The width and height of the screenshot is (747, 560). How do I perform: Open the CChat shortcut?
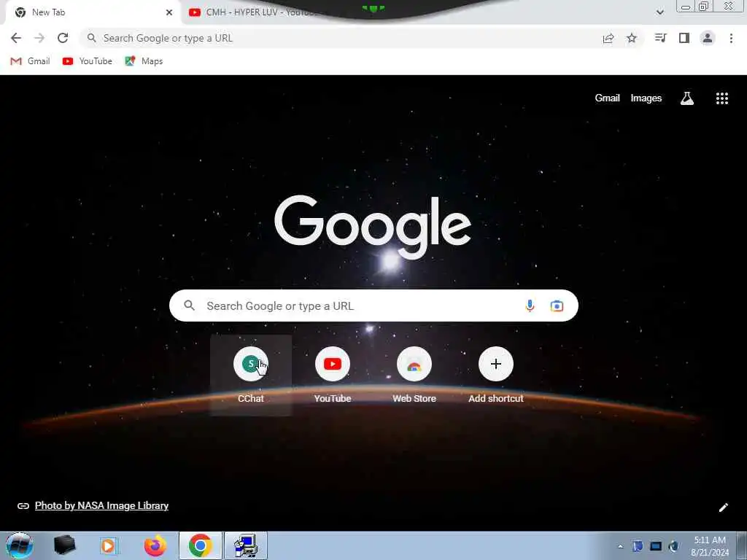click(x=251, y=376)
